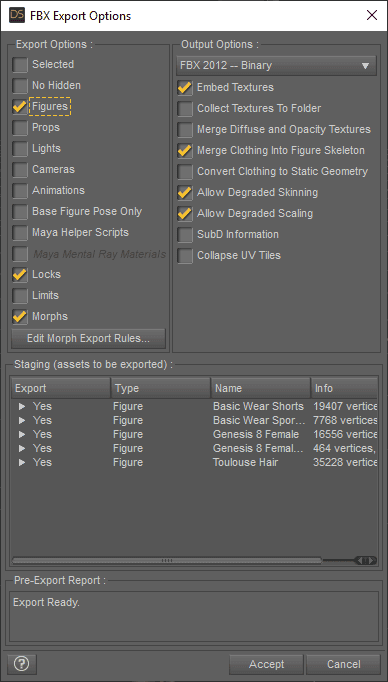
Task: Enable the No Hidden checkbox
Action: [20, 86]
